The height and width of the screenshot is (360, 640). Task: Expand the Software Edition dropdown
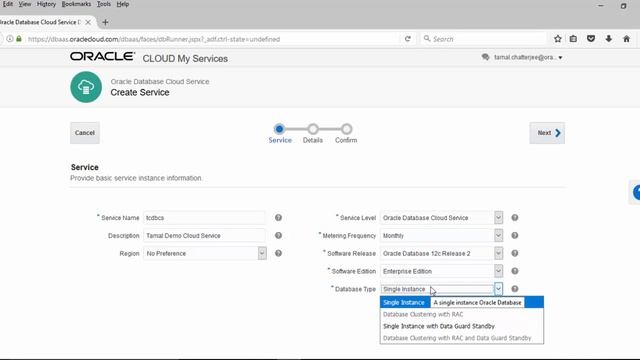[x=498, y=271]
